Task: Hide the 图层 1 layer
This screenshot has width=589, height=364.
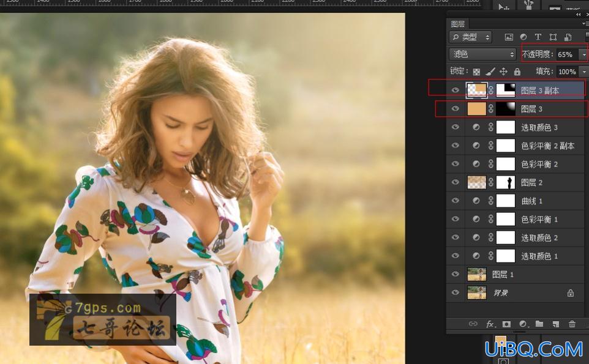Action: 456,274
